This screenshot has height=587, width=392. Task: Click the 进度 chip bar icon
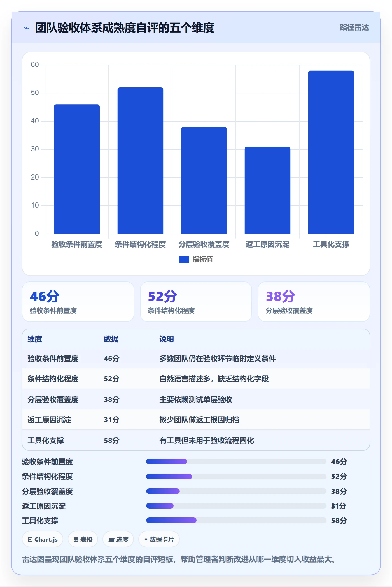tap(111, 540)
